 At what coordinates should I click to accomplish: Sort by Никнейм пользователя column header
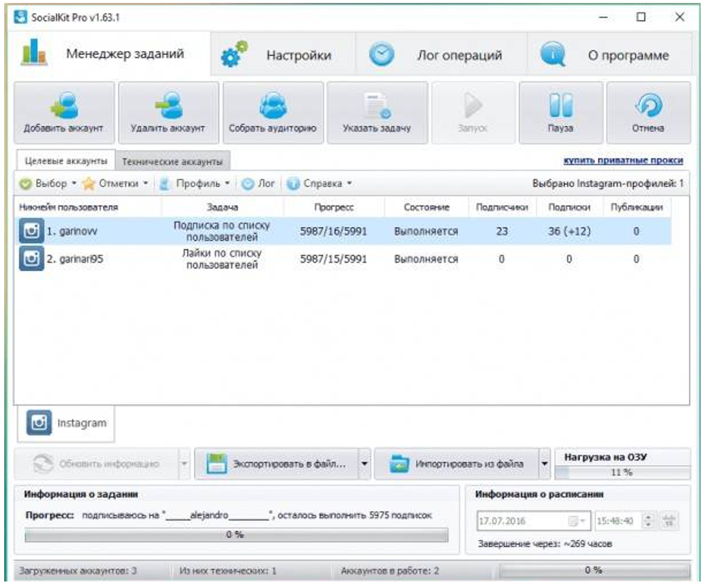(88, 207)
